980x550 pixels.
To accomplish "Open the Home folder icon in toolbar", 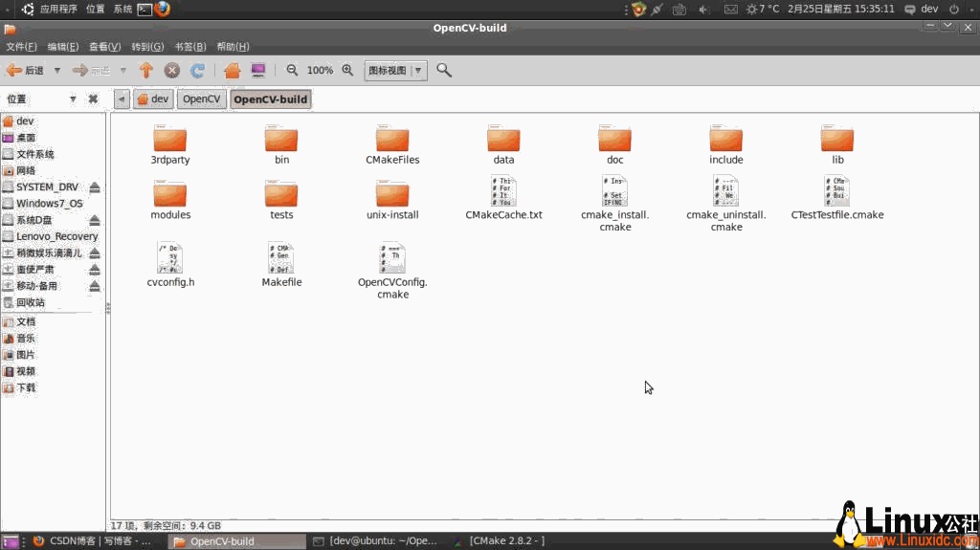I will [232, 70].
